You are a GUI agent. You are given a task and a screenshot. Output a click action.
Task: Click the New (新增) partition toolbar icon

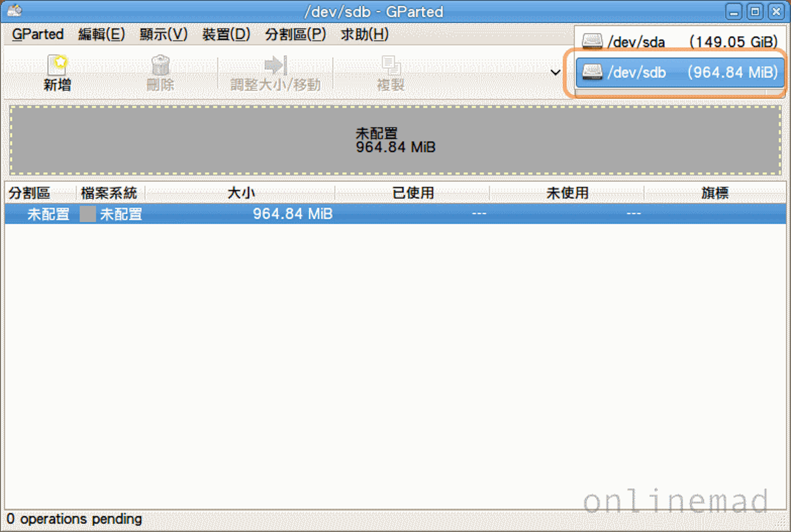[x=57, y=65]
